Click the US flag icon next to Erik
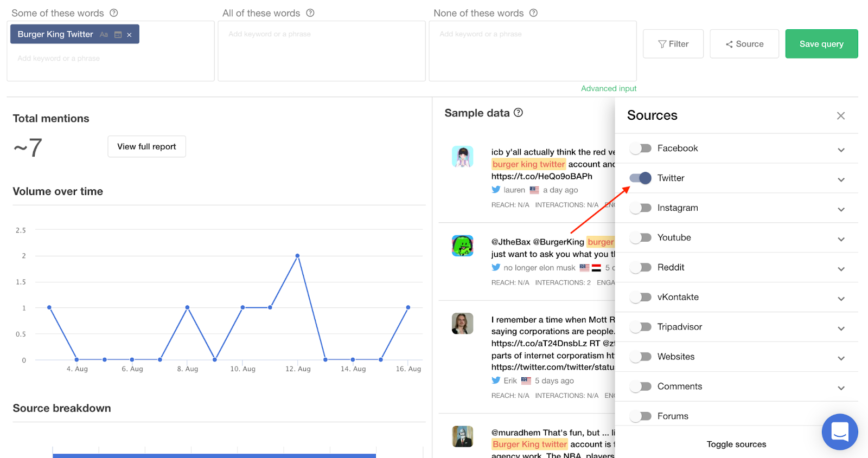The image size is (868, 458). coord(526,380)
